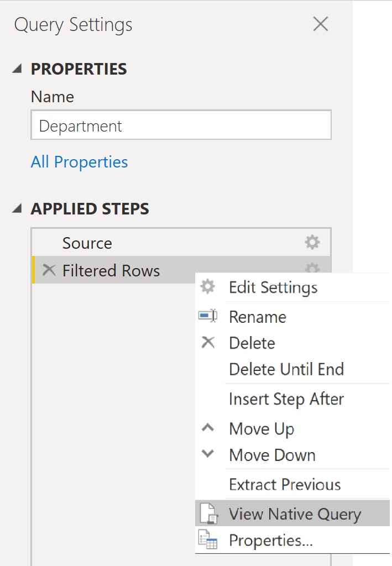Image resolution: width=392 pixels, height=566 pixels.
Task: Click the Move Up arrow icon
Action: click(207, 427)
